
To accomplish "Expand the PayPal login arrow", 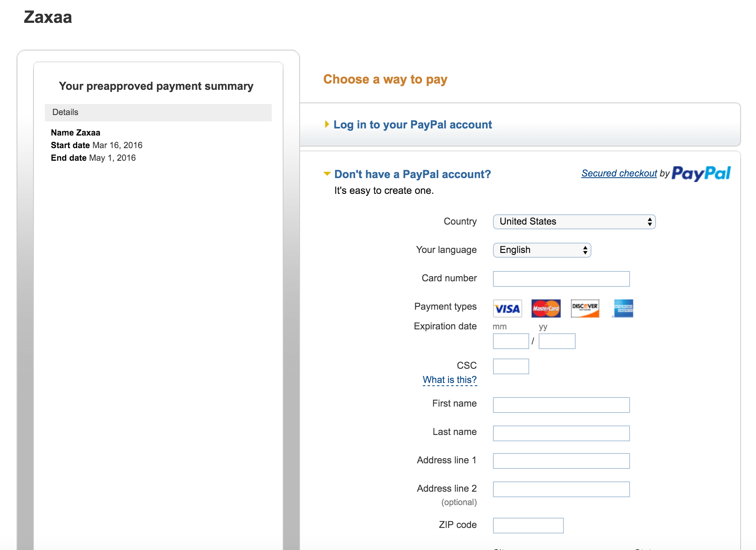I will pyautogui.click(x=327, y=124).
